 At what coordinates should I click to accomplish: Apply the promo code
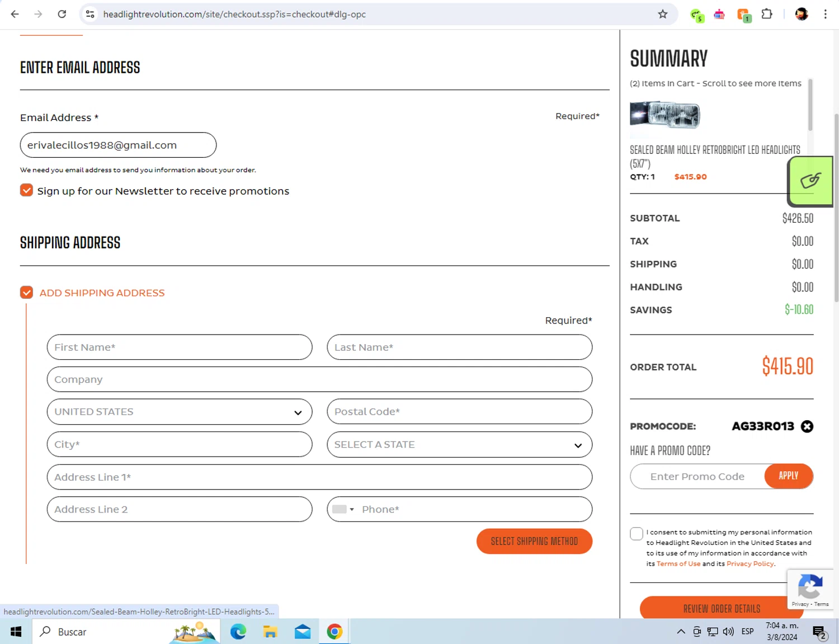pos(789,476)
